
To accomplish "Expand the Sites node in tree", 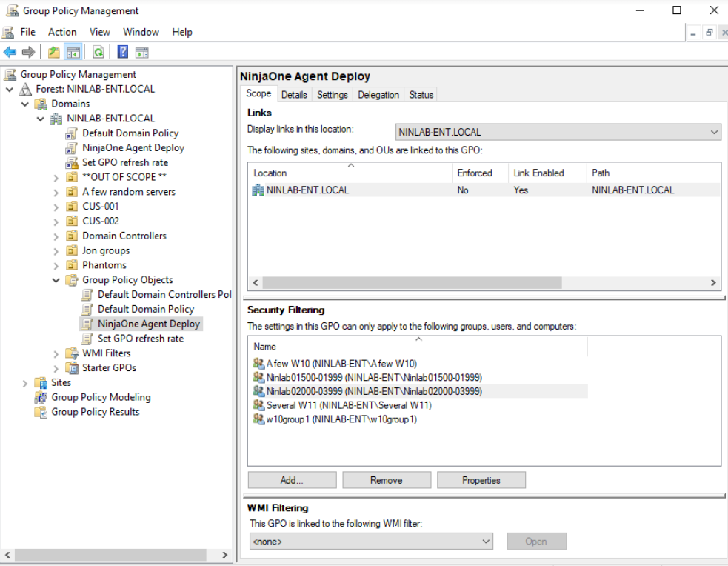I will 25,383.
